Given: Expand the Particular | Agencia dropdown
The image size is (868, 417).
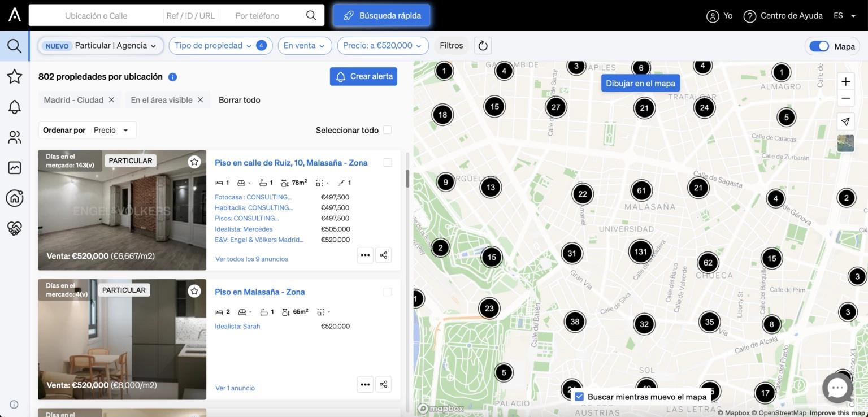Looking at the screenshot, I should (x=101, y=46).
